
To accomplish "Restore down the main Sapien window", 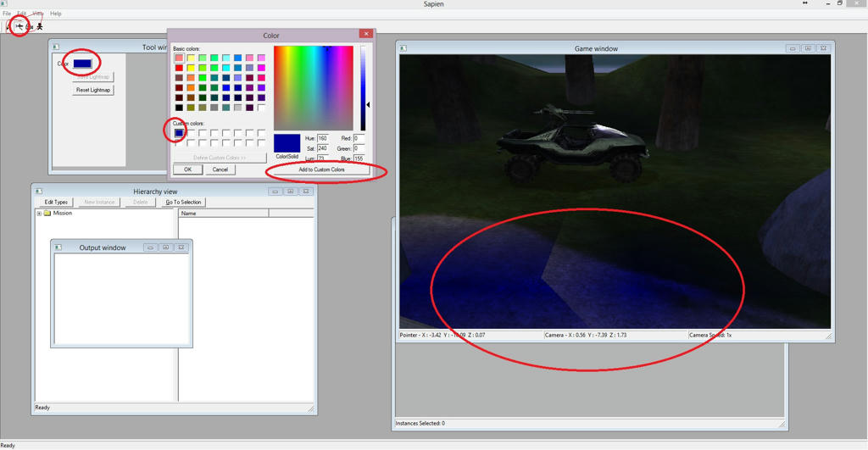I will coord(840,3).
